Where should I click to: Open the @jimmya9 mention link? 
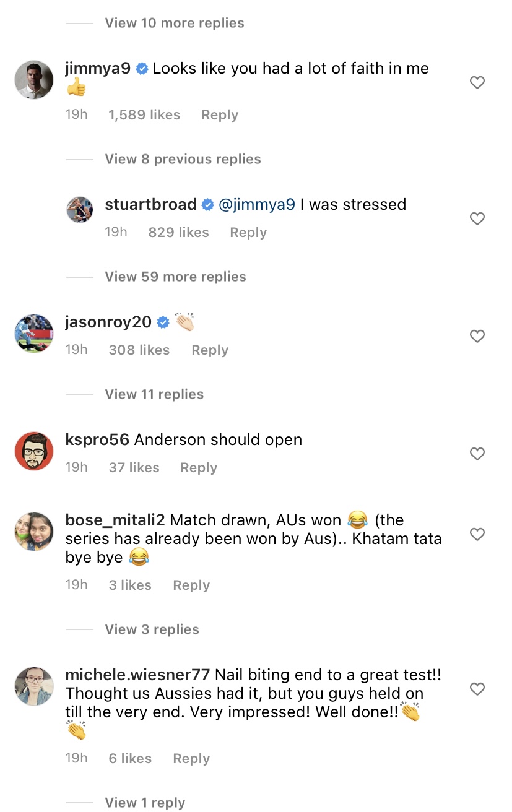point(257,205)
